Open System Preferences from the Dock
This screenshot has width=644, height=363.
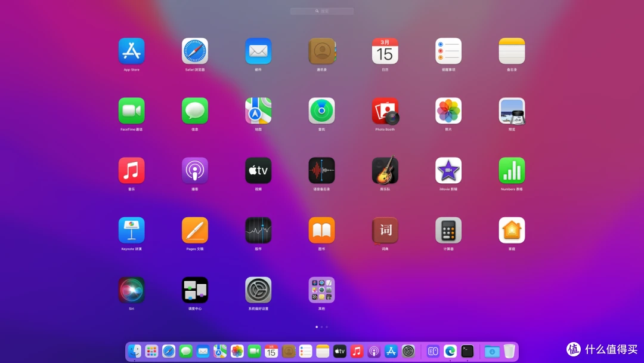tap(408, 351)
